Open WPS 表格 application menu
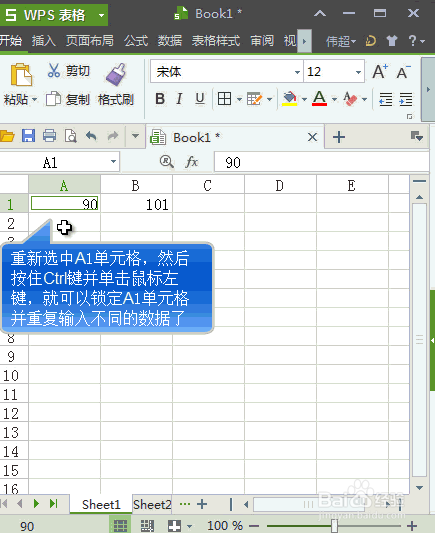Image resolution: width=435 pixels, height=533 pixels. tap(54, 15)
